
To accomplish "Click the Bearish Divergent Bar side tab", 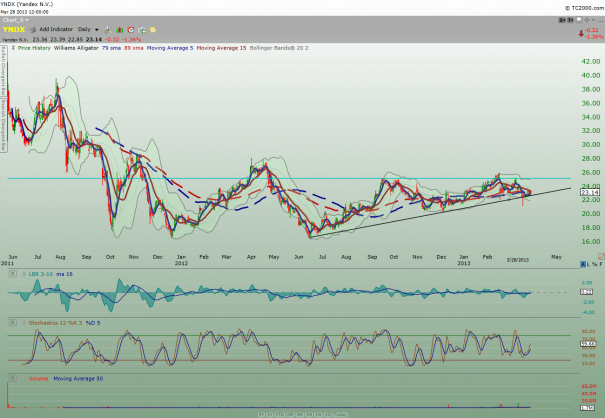I will (x=3, y=125).
